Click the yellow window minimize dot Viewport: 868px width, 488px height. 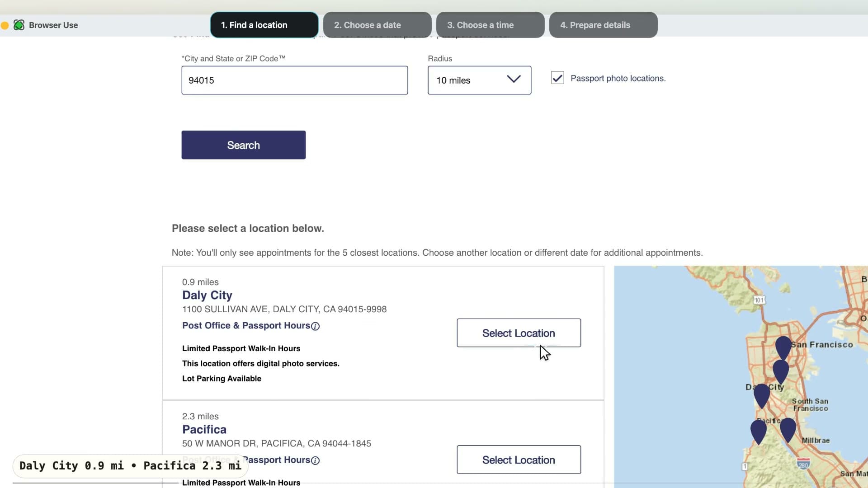coord(5,25)
